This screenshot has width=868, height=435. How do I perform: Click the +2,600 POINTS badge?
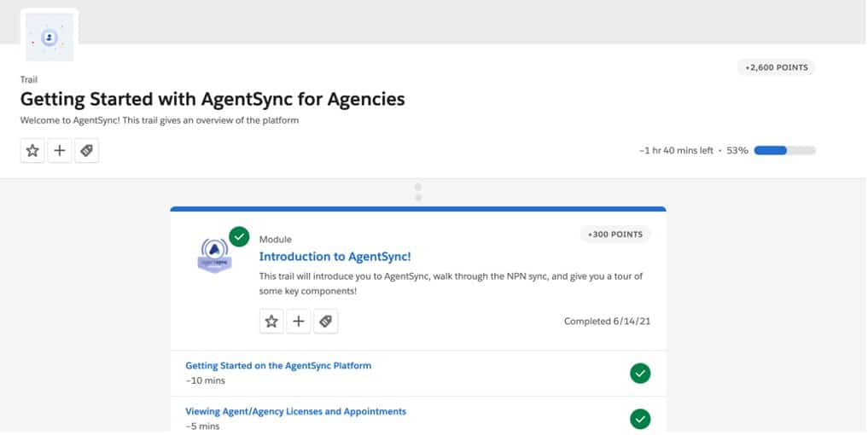click(x=776, y=67)
